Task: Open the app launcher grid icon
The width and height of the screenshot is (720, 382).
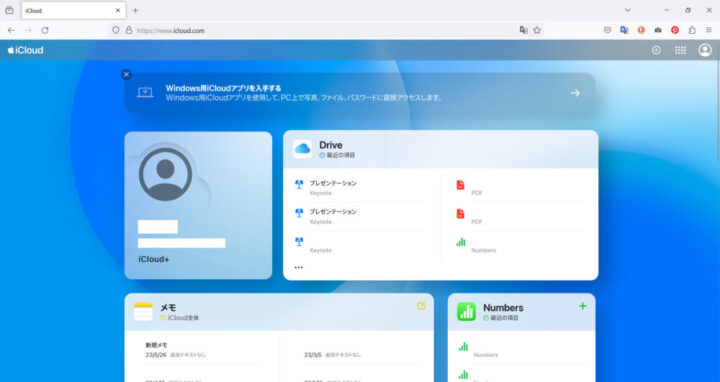Action: pyautogui.click(x=680, y=50)
